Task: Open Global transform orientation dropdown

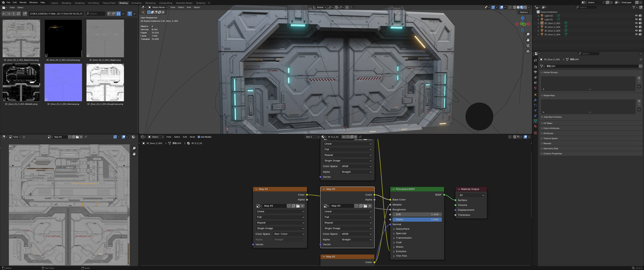Action: 319,7
